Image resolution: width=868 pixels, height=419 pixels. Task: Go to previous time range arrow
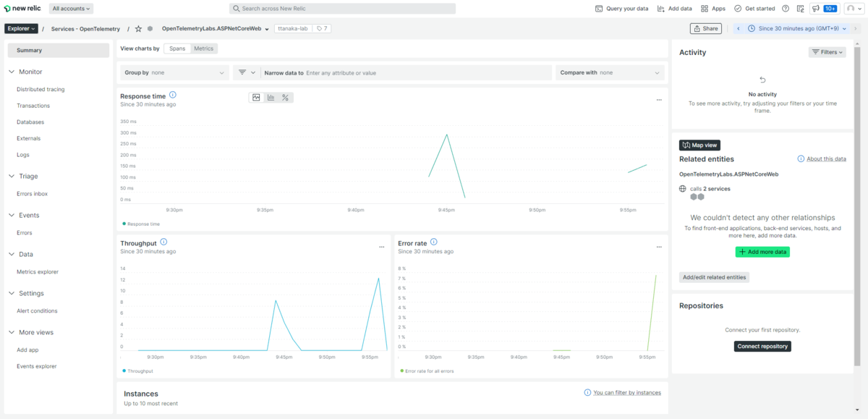coord(739,29)
